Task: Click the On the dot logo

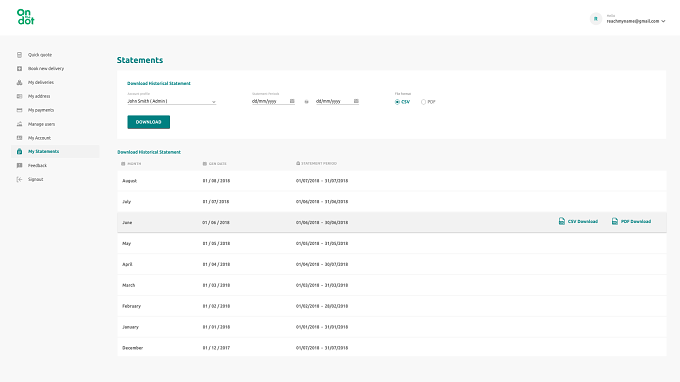Action: pos(26,17)
